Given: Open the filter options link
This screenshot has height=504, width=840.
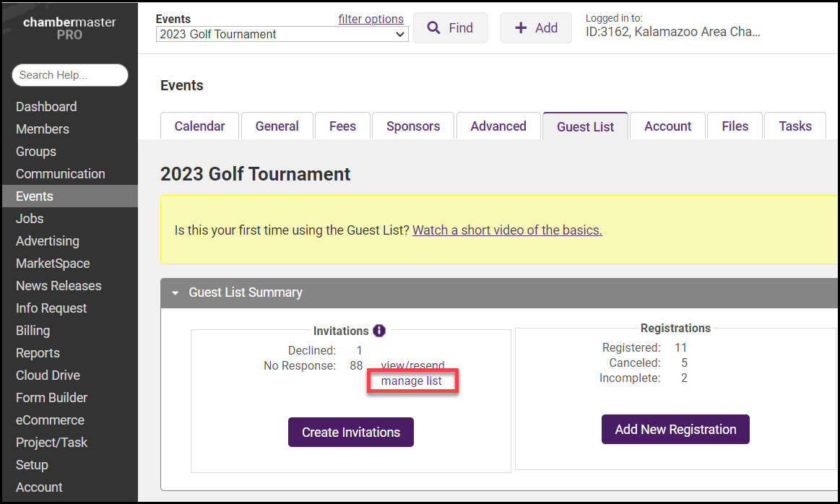Looking at the screenshot, I should point(371,19).
